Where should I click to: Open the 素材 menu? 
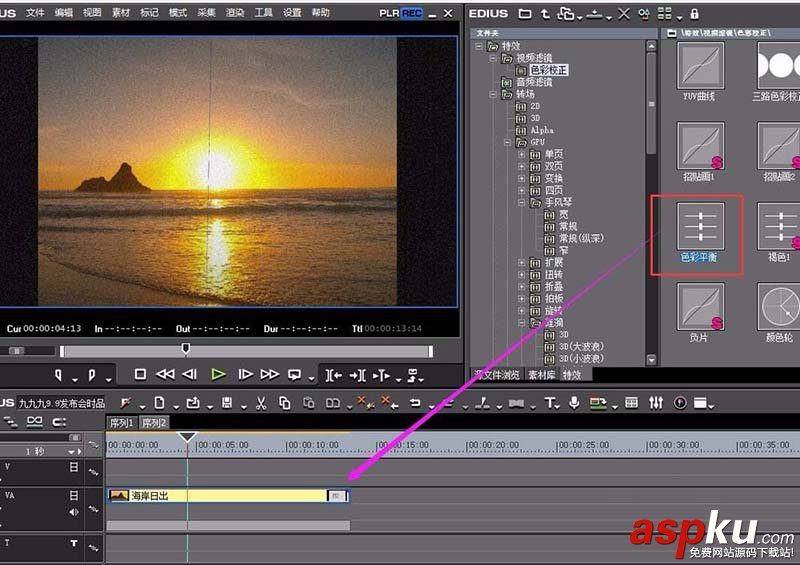(121, 13)
